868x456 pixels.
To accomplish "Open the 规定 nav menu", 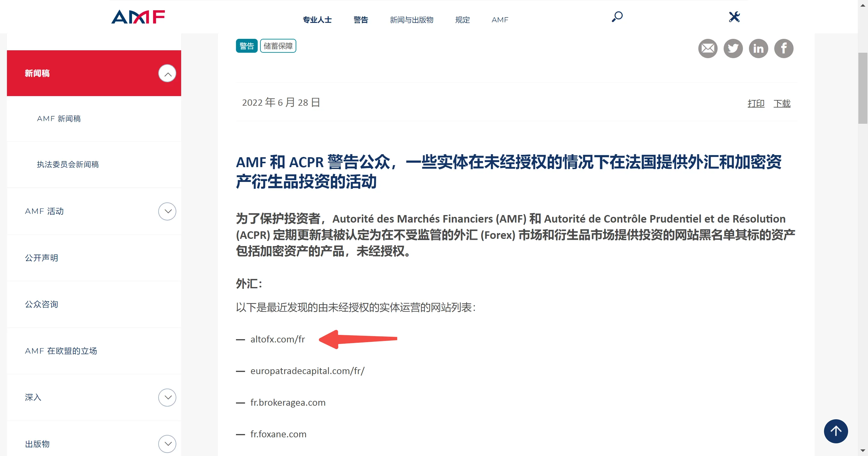I will 462,20.
